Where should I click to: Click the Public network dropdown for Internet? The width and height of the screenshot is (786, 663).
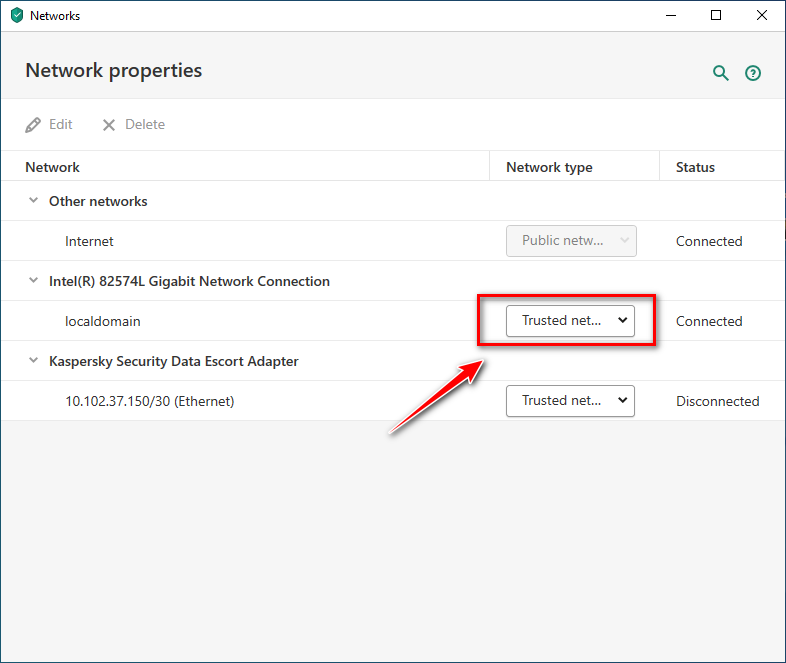[x=571, y=241]
